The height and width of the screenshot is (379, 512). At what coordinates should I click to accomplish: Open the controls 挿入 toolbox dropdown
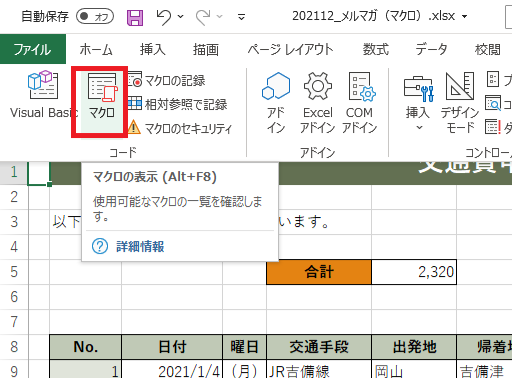coord(418,103)
